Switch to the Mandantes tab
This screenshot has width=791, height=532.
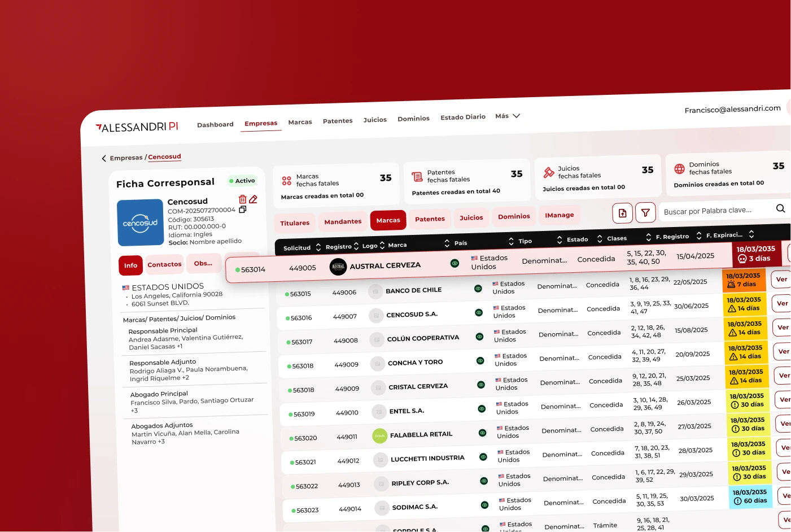click(x=343, y=221)
